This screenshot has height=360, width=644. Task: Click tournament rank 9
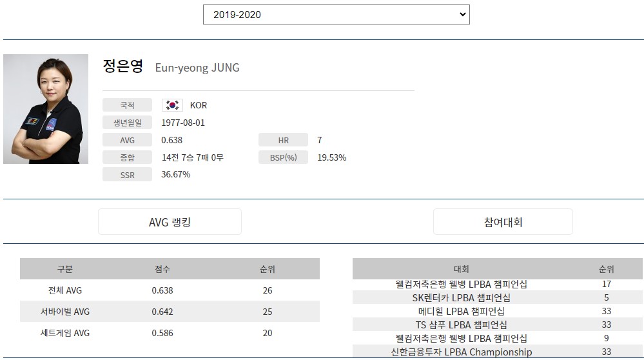pos(607,338)
